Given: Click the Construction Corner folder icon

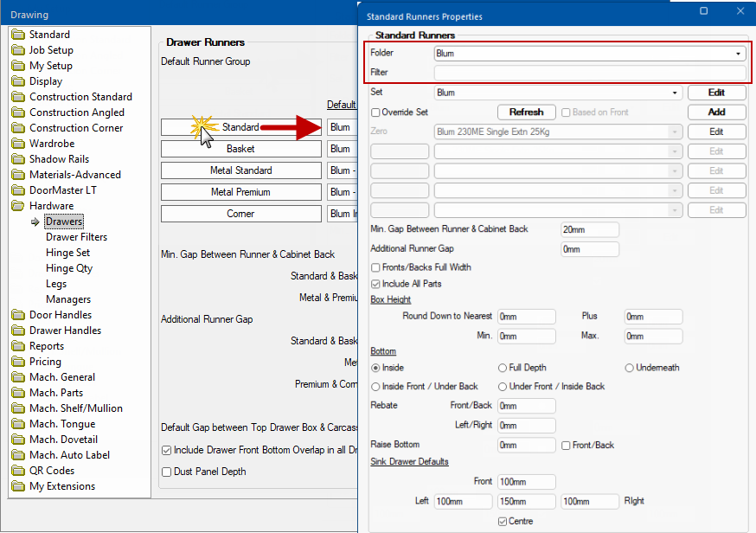Looking at the screenshot, I should click(x=18, y=128).
